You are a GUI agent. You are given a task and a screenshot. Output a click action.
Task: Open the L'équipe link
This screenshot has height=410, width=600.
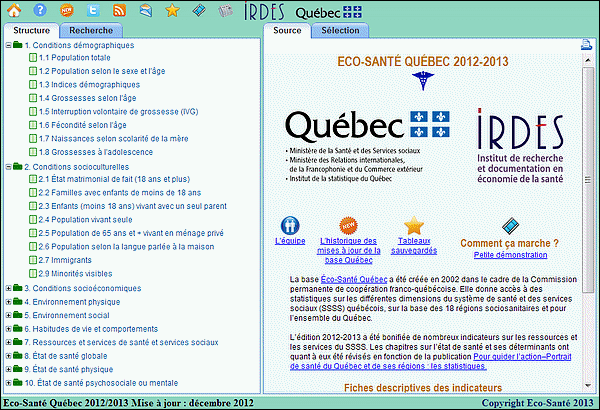(290, 241)
